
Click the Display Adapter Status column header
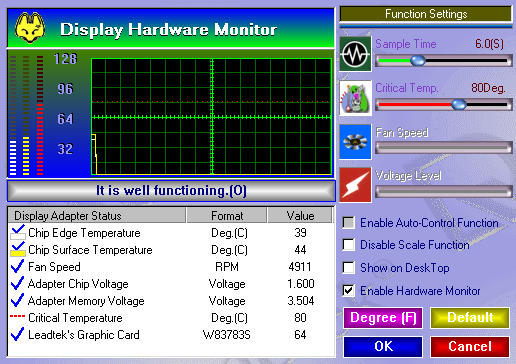97,215
